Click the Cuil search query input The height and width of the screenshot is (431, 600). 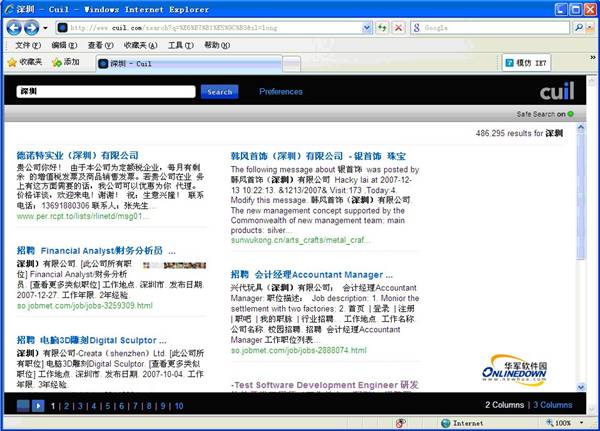pos(106,91)
